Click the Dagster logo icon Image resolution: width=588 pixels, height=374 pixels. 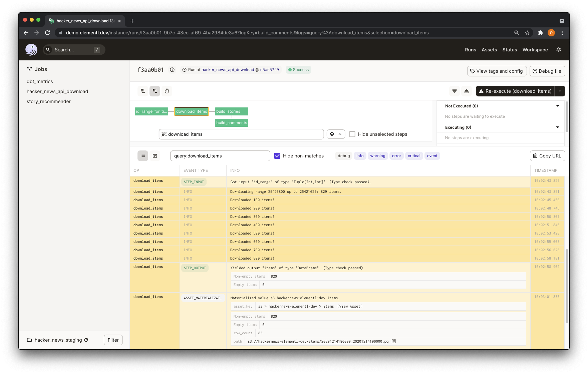pos(31,50)
